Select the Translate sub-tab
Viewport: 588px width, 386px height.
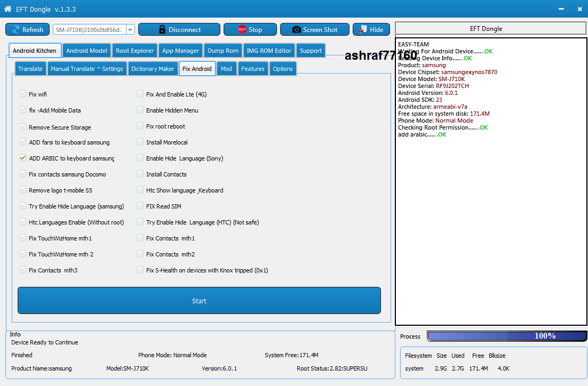[30, 69]
